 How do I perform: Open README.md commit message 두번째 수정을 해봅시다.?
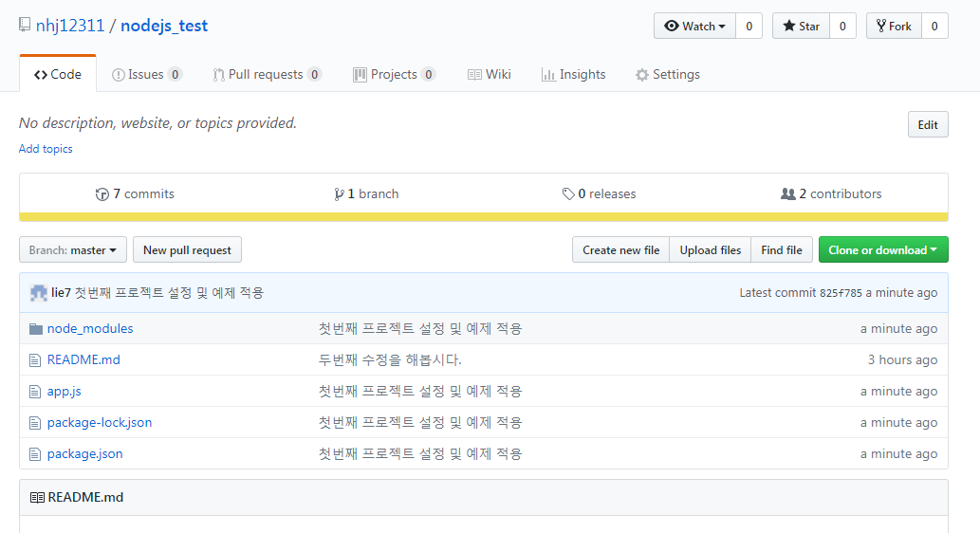390,359
